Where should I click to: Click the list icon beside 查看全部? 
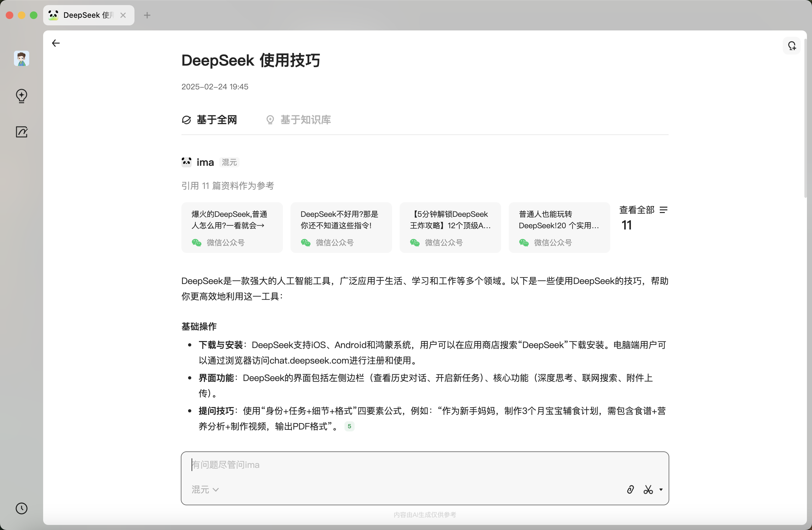[664, 210]
